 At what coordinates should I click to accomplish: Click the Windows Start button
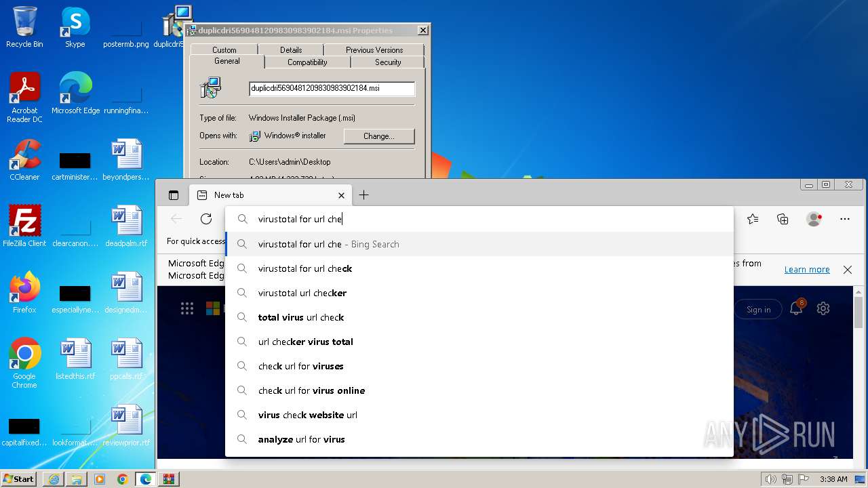click(x=19, y=479)
